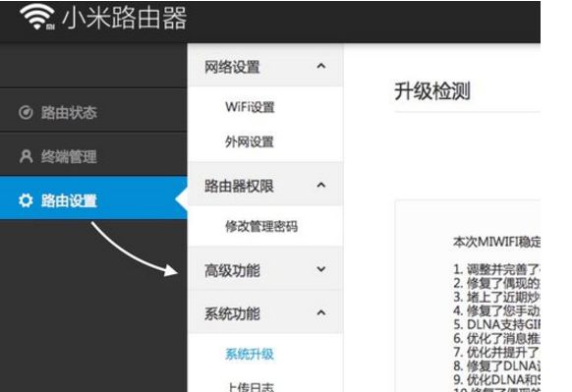The width and height of the screenshot is (572, 392).
Task: Click the 终端管理 person icon
Action: click(x=26, y=157)
